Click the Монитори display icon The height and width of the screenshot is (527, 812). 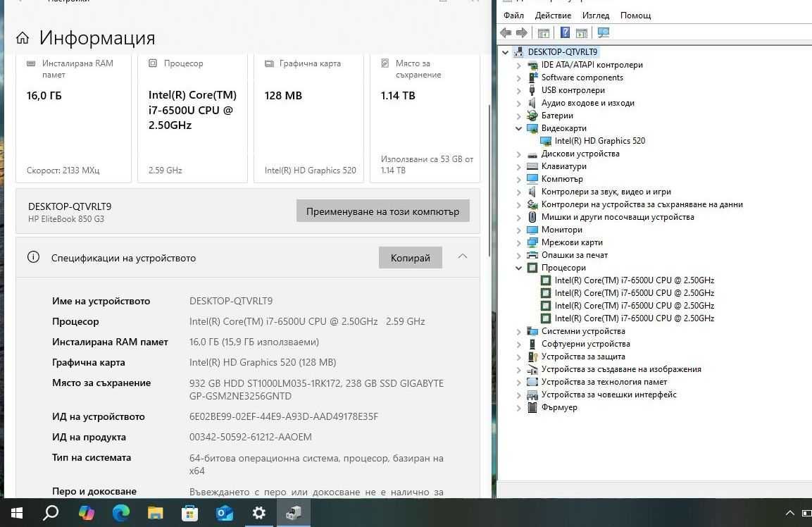532,230
